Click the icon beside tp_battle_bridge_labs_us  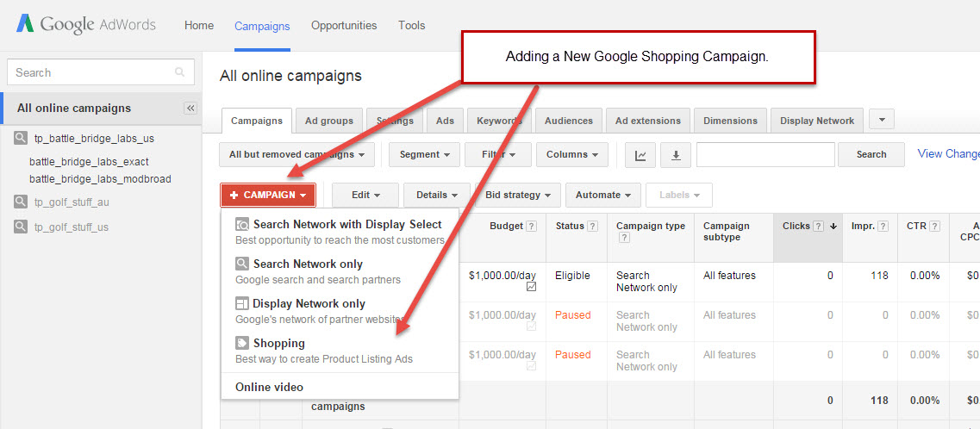21,139
